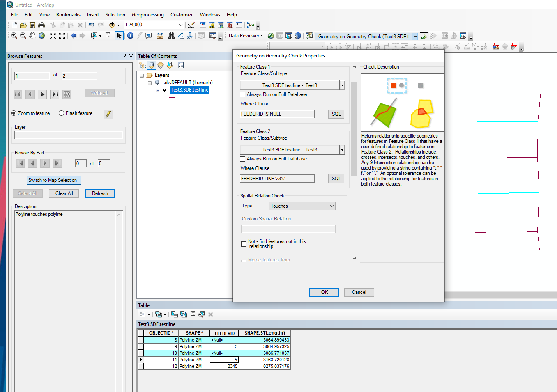The image size is (557, 392).
Task: Open the map scale 1:24,000 dropdown
Action: click(x=180, y=25)
